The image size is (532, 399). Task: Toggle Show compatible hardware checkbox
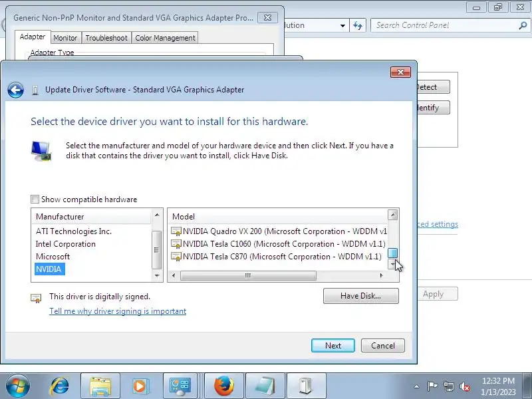[35, 199]
